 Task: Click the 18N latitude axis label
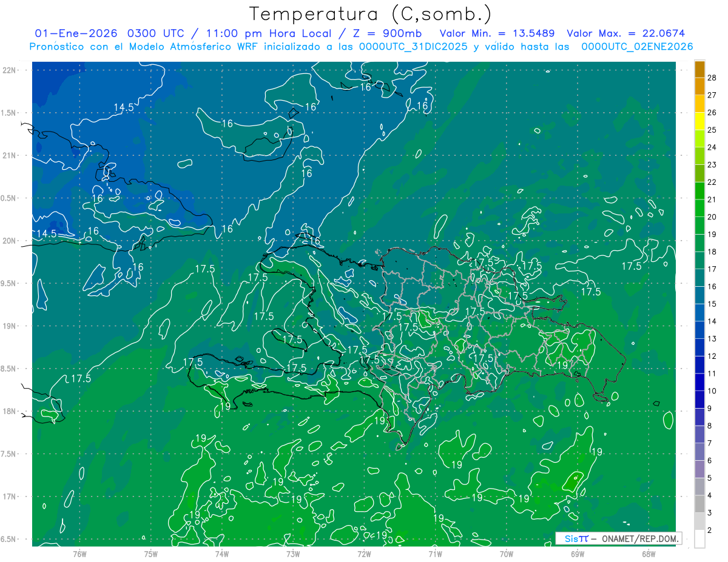click(8, 412)
